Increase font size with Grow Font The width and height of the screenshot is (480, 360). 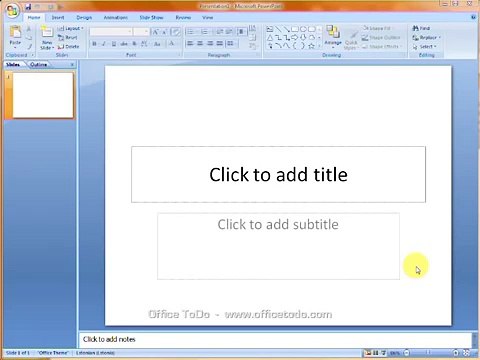pyautogui.click(x=155, y=32)
